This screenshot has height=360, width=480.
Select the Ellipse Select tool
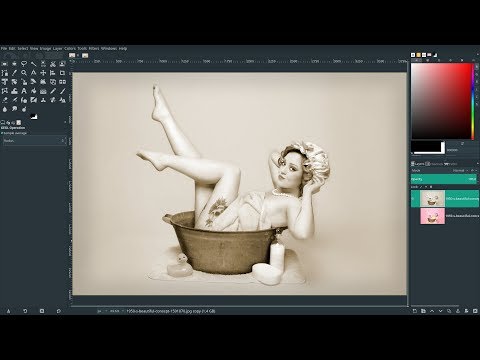click(x=14, y=64)
